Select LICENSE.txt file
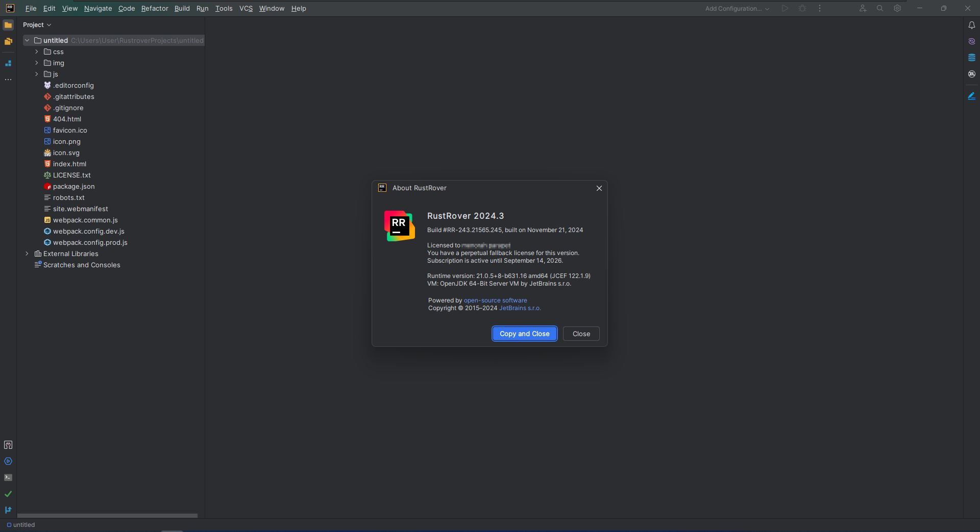This screenshot has width=980, height=532. [x=72, y=175]
